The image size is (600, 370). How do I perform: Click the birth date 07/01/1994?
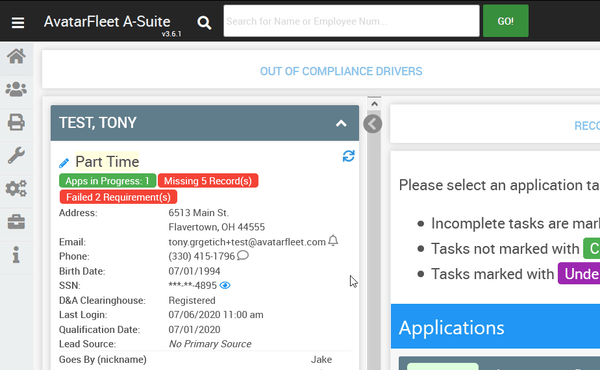[x=194, y=271]
